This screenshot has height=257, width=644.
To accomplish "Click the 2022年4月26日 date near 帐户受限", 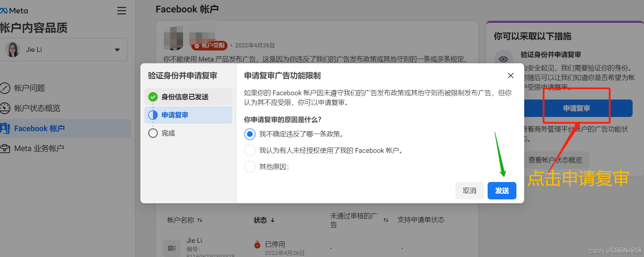I will click(255, 45).
